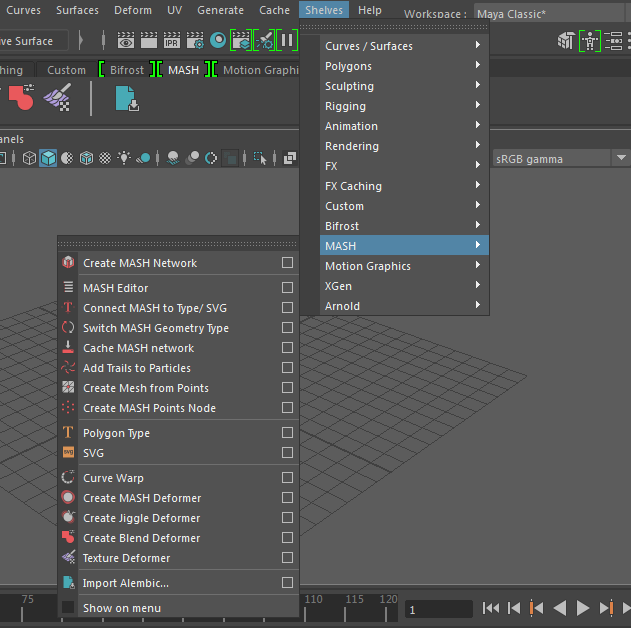
Task: Open Cache MASH network option box
Action: (x=287, y=348)
